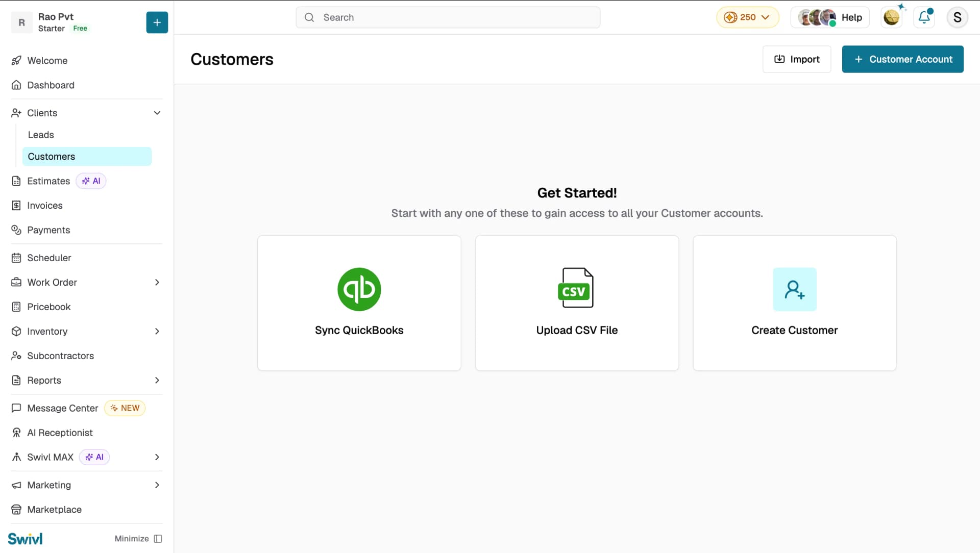980x553 pixels.
Task: Click the notification bell icon
Action: tap(924, 17)
